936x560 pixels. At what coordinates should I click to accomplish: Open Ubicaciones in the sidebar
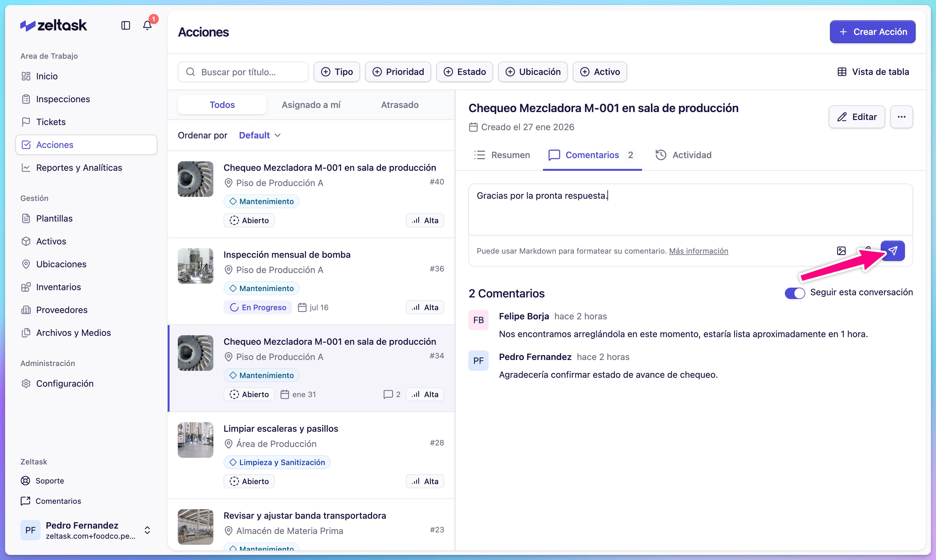point(86,264)
